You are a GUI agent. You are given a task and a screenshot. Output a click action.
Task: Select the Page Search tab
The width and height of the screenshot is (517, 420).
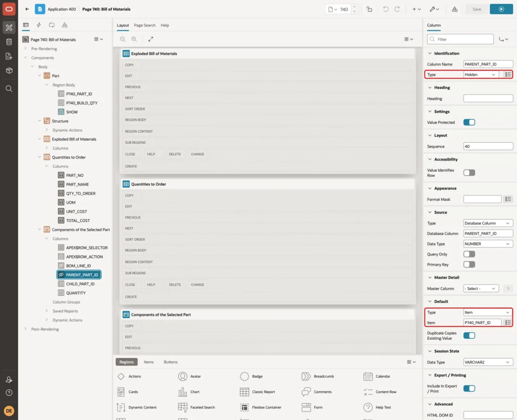click(144, 25)
